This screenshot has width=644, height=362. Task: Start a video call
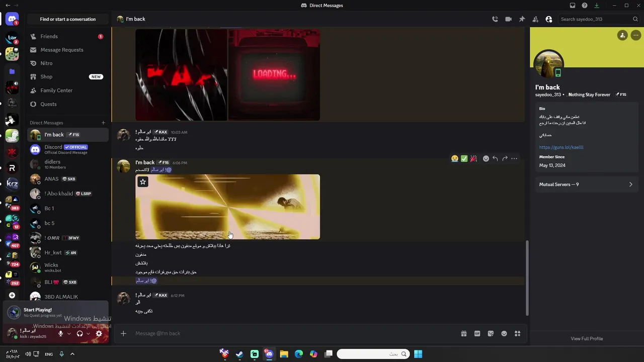509,19
